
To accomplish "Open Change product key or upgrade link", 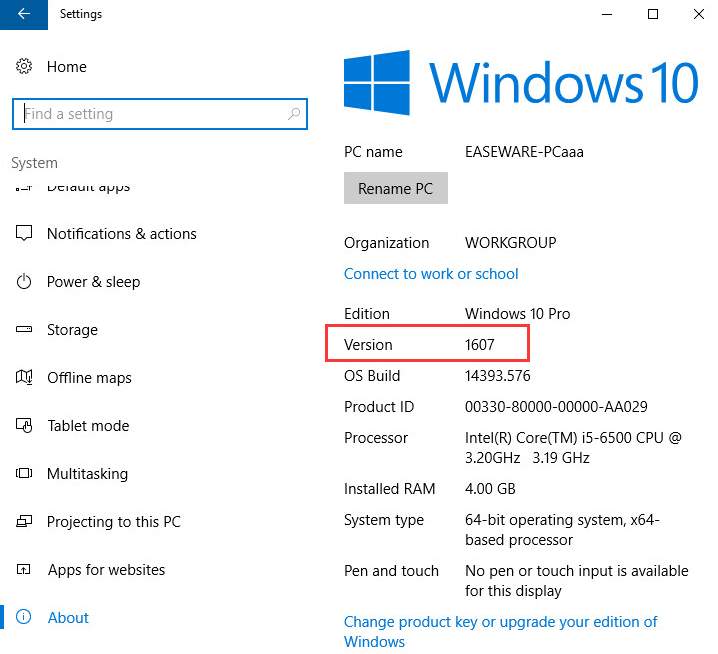I will pyautogui.click(x=500, y=632).
